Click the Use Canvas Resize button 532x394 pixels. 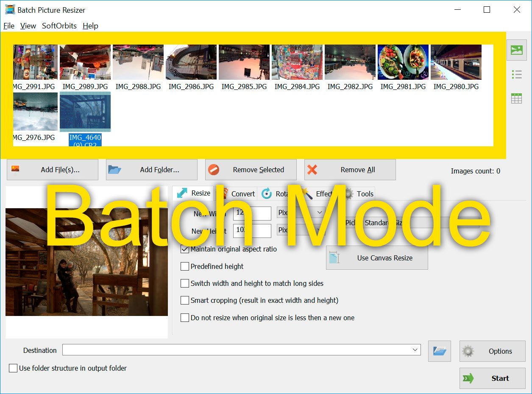pos(376,258)
